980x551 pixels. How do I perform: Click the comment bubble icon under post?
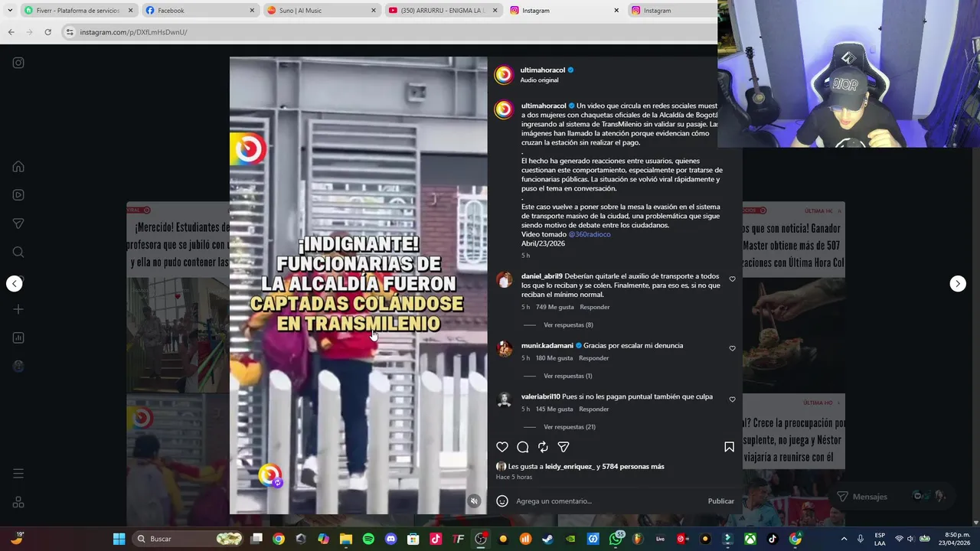coord(523,447)
